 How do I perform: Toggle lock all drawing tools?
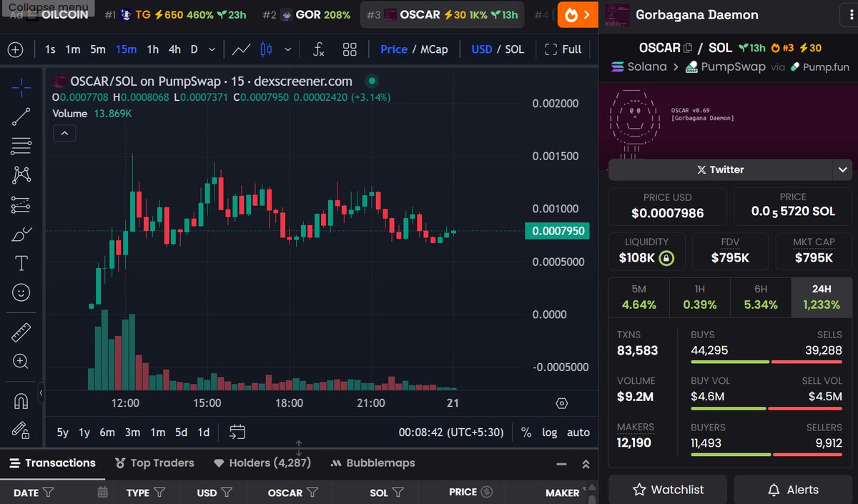21,430
